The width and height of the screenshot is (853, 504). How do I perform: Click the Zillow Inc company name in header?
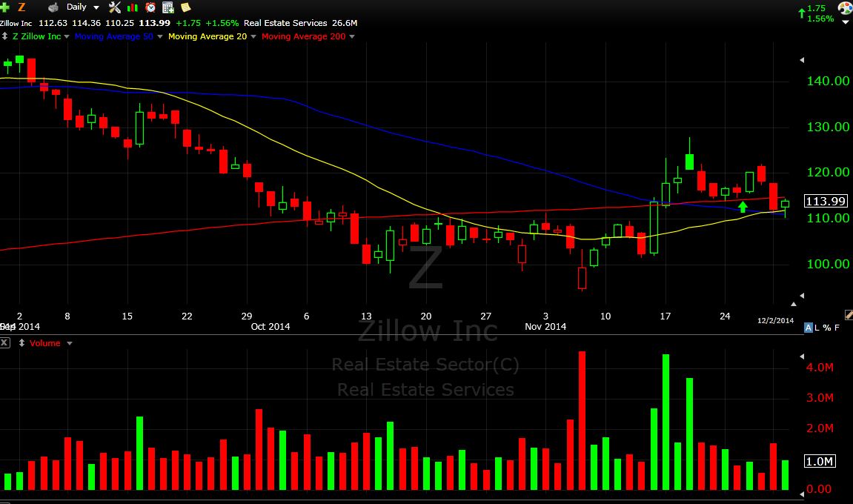pos(16,23)
